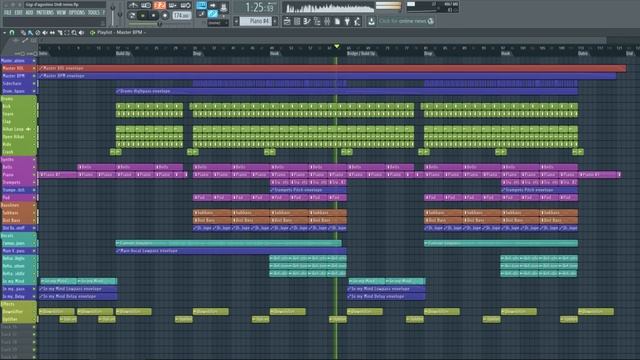The image size is (640, 360).
Task: Enable the magnet snap tool in Playlist toolbar
Action: coord(12,32)
